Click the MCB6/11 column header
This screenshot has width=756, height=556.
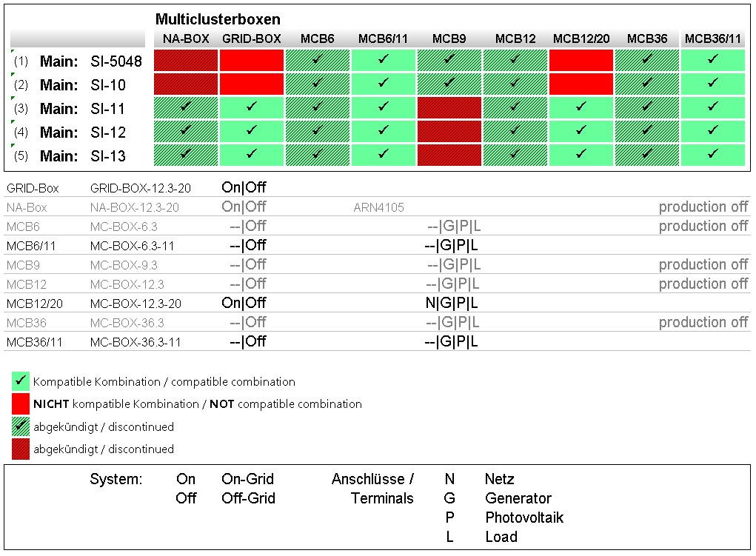point(383,38)
